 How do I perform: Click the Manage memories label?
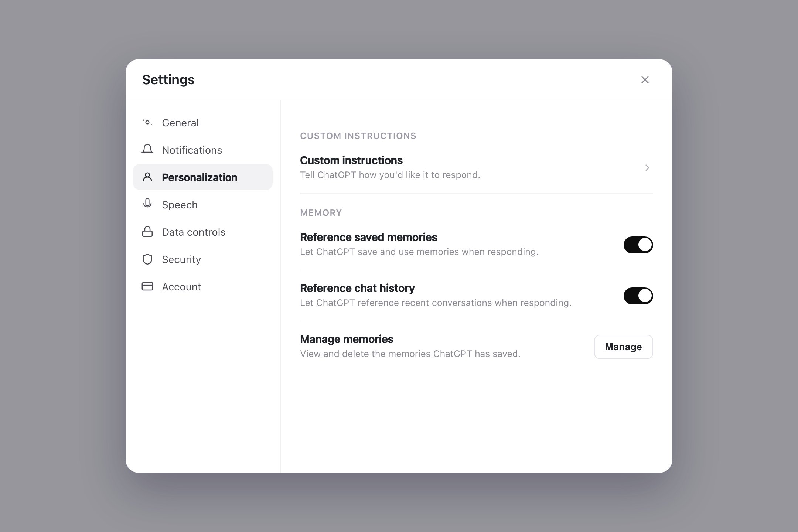pos(347,339)
